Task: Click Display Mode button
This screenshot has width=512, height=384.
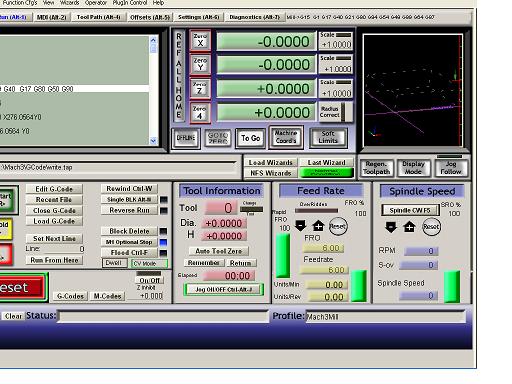Action: coord(413,168)
